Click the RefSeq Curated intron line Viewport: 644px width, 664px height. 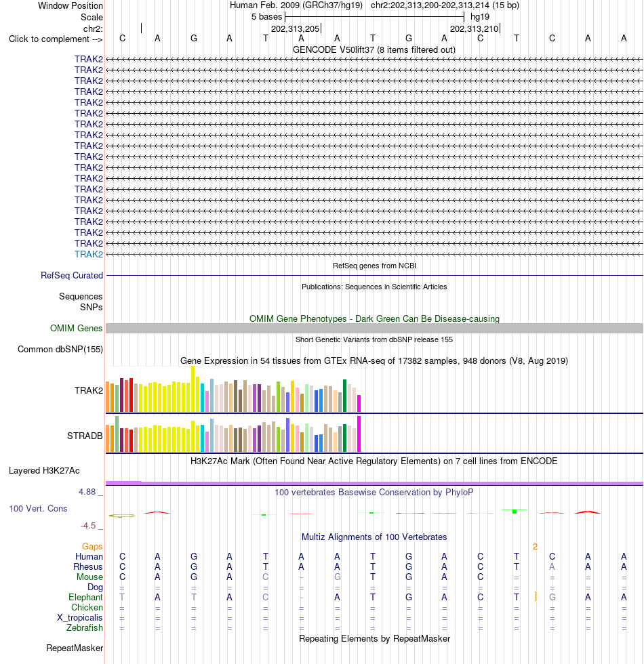[x=374, y=275]
